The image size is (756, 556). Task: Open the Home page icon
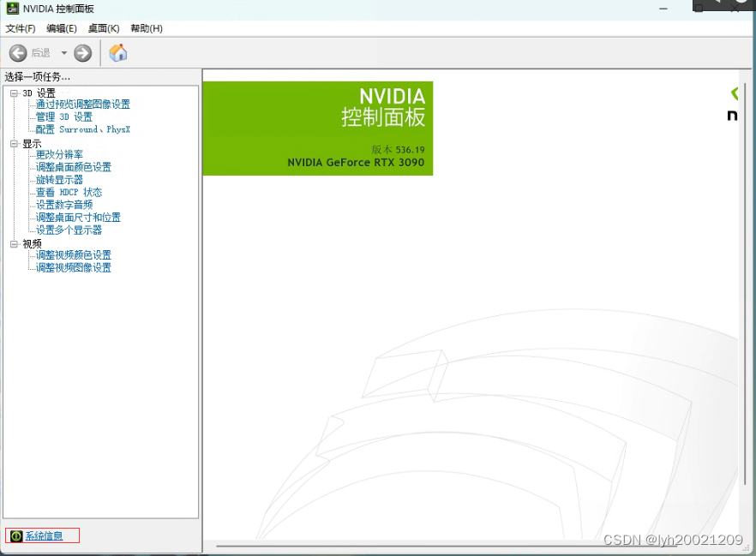click(117, 52)
